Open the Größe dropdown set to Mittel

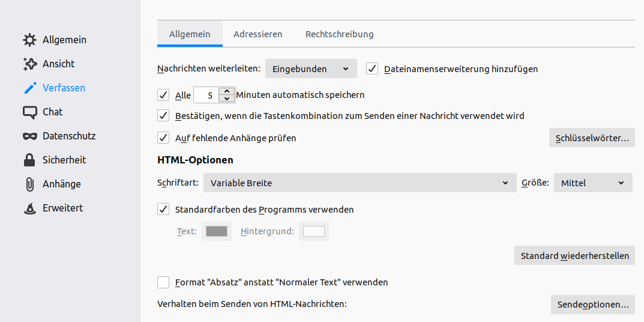pyautogui.click(x=592, y=183)
